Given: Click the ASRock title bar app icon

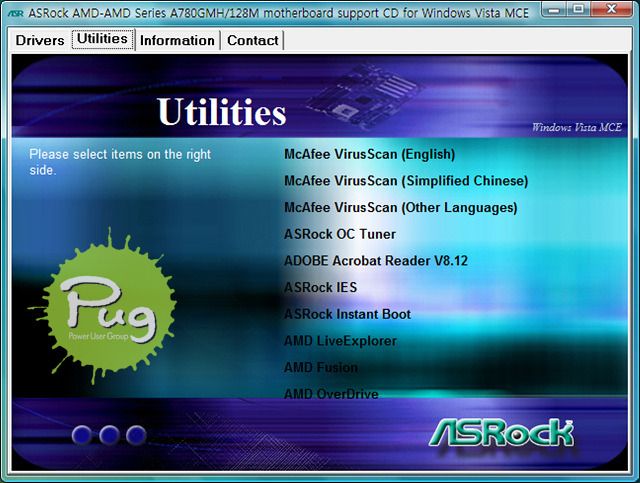Looking at the screenshot, I should pyautogui.click(x=16, y=13).
